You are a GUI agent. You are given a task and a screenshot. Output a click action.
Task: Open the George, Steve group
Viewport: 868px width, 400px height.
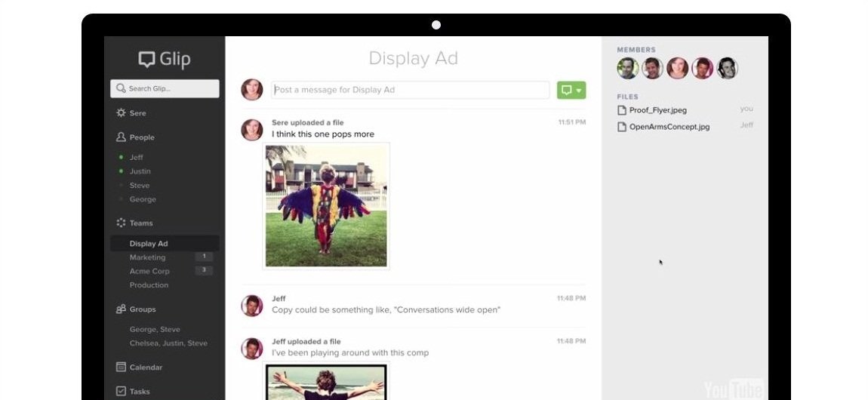click(155, 329)
